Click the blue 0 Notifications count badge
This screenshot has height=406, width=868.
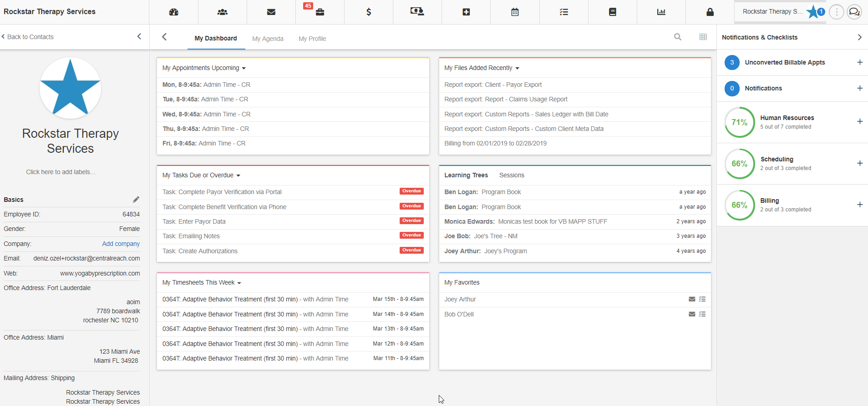(x=732, y=88)
